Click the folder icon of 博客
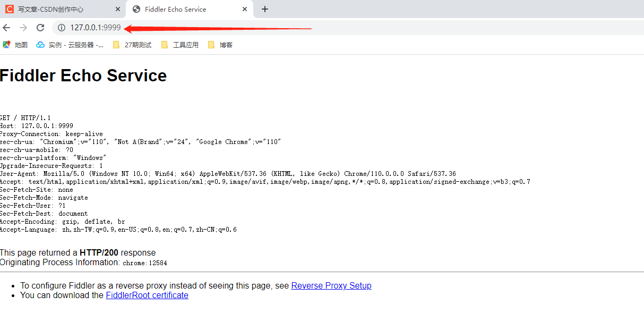This screenshot has width=644, height=313. tap(211, 45)
